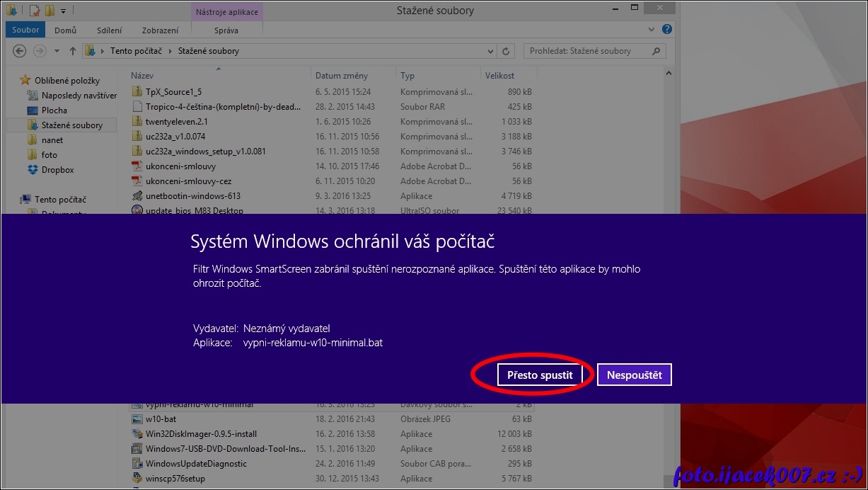Click the 'Přesto spustit' button
The height and width of the screenshot is (490, 868).
coord(540,375)
